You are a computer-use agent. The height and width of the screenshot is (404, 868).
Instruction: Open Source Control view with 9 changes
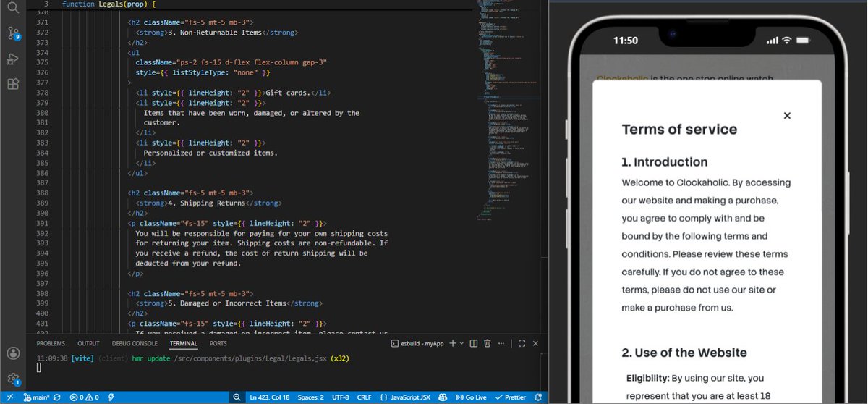12,33
